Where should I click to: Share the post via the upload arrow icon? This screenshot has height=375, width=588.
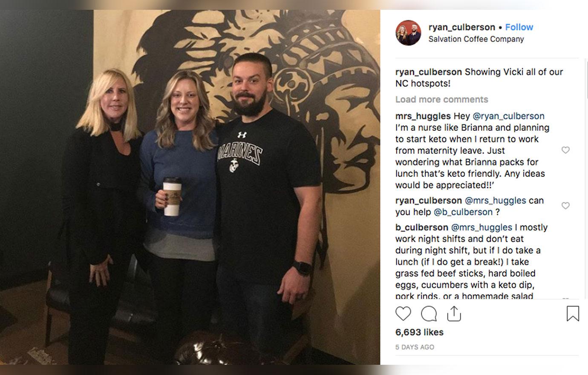click(454, 314)
